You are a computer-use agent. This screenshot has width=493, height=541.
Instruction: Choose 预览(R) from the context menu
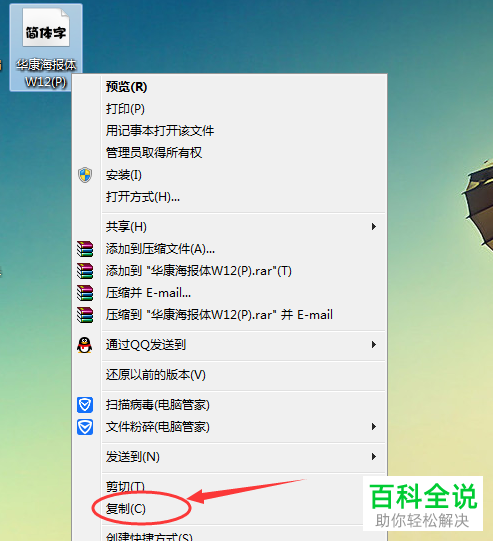pos(126,87)
